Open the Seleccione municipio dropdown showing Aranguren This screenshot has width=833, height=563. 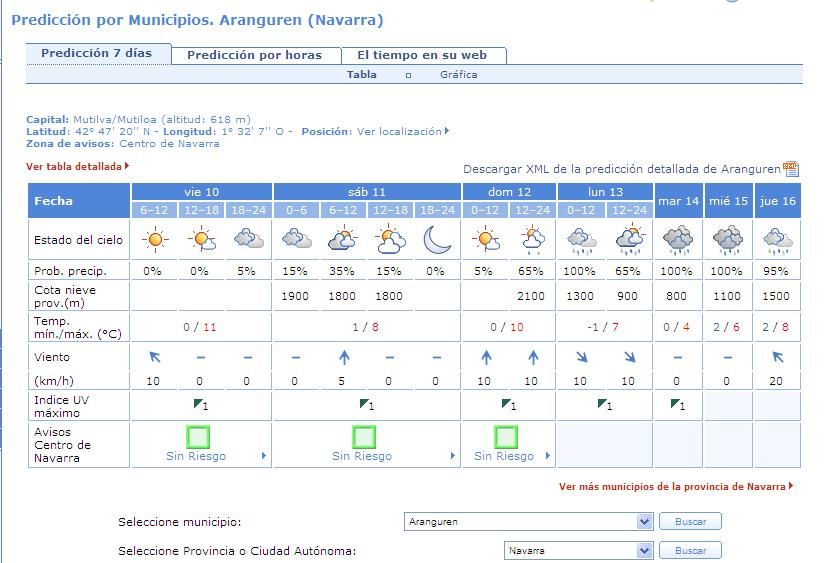(x=528, y=522)
